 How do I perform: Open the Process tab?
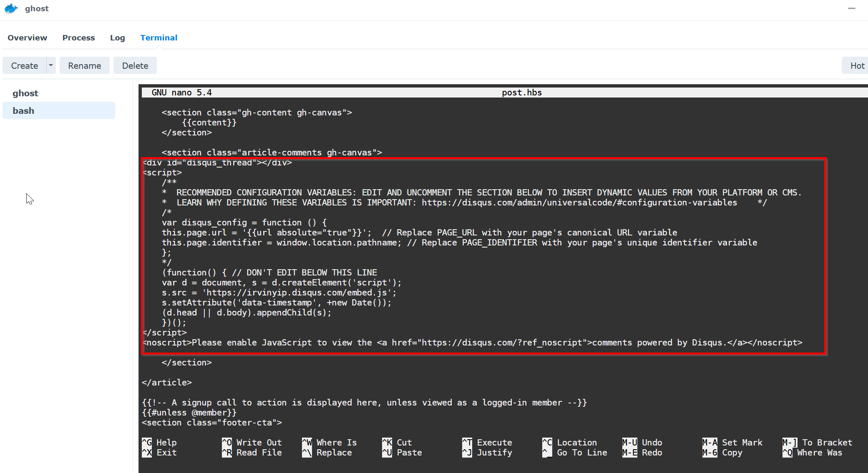(x=78, y=37)
